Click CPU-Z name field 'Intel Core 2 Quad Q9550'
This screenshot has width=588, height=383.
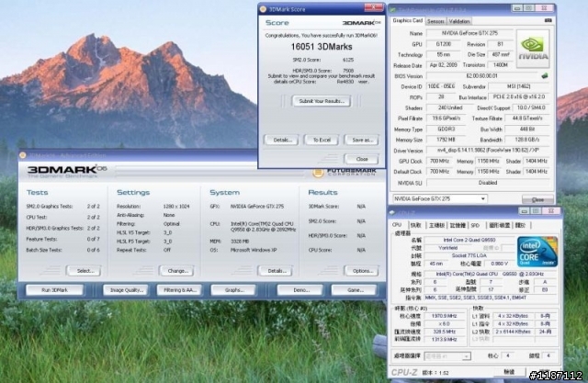point(469,240)
